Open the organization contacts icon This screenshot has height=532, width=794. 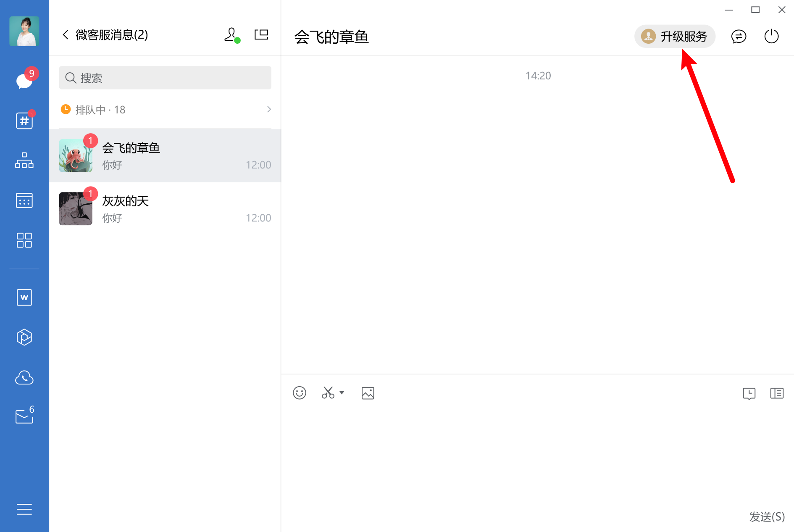(x=24, y=161)
